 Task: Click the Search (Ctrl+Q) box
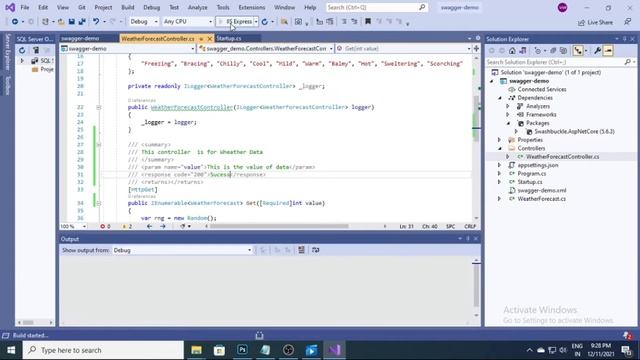[x=376, y=7]
